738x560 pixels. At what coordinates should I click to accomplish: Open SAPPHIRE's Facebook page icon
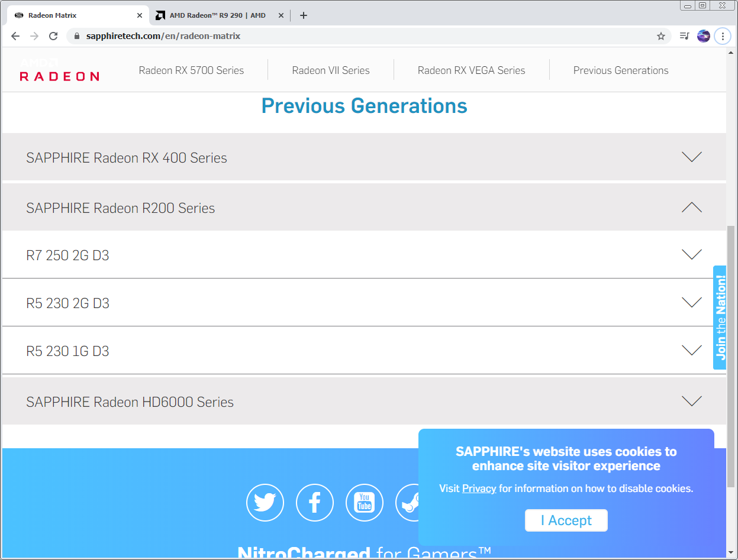click(x=314, y=503)
